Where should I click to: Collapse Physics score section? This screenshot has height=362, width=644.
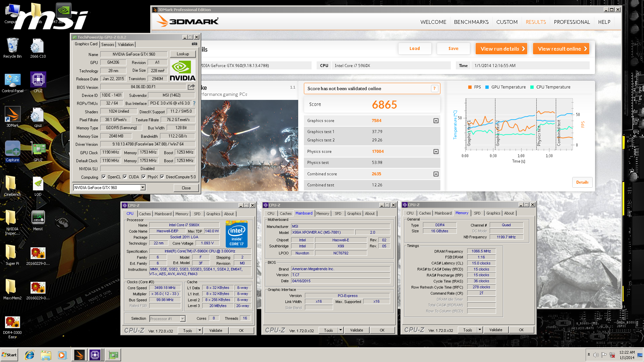coord(436,152)
